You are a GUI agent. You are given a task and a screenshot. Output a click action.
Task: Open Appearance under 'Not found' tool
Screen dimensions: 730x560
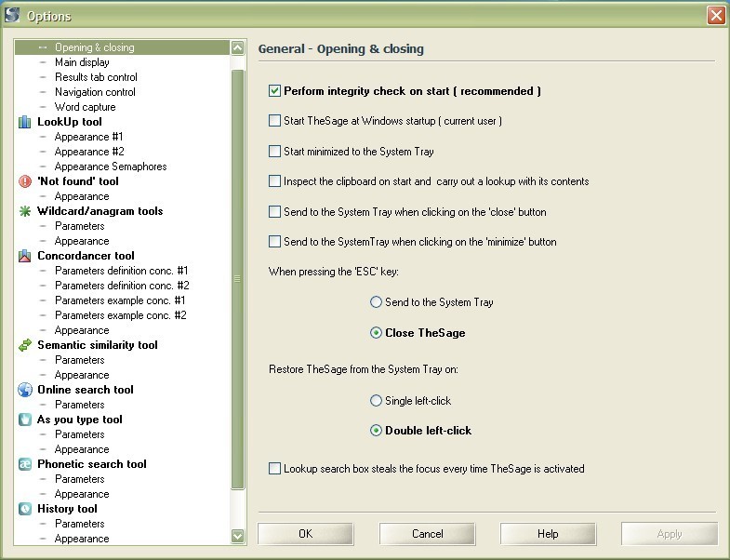pos(82,196)
